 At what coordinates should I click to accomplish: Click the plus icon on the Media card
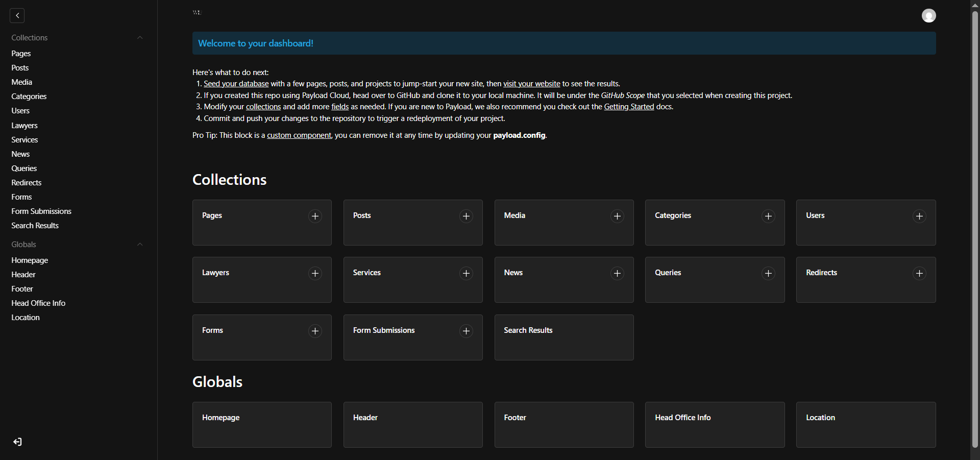click(x=617, y=216)
